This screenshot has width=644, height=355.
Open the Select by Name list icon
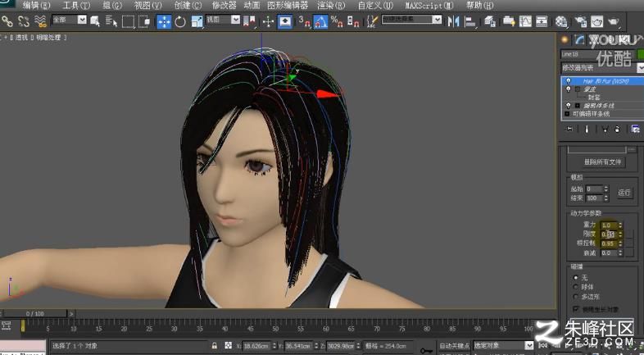[111, 21]
